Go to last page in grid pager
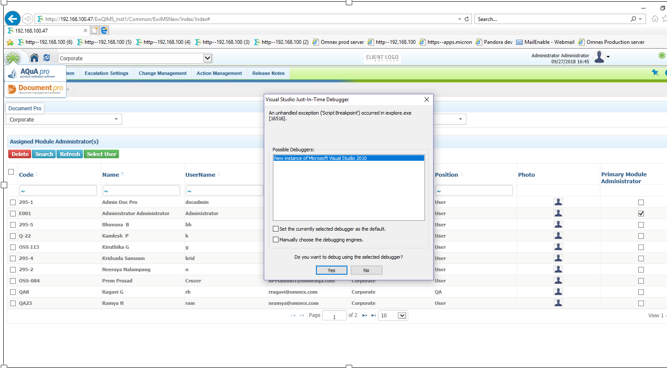 click(373, 316)
